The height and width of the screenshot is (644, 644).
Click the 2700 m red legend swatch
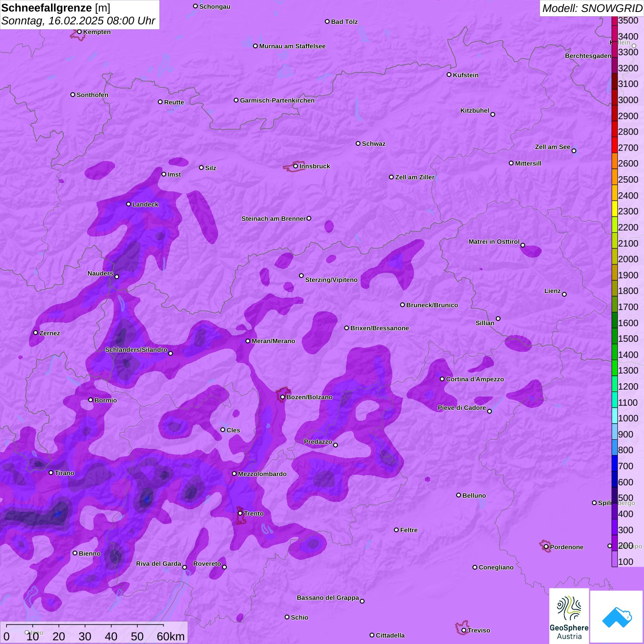[615, 144]
